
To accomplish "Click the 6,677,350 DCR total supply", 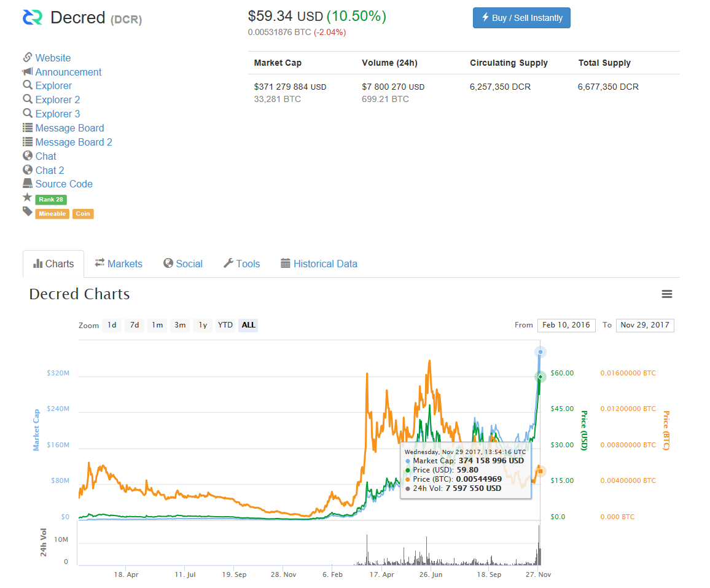I will tap(608, 87).
